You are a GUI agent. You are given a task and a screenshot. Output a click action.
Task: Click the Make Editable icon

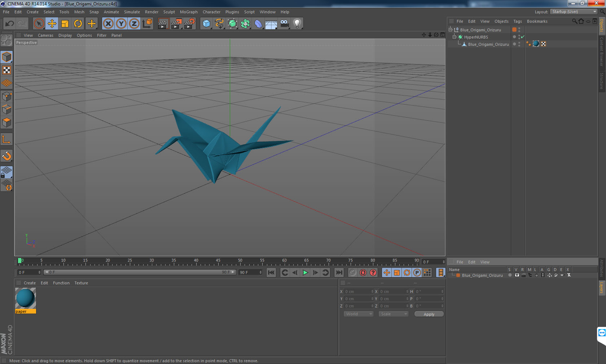(6, 40)
